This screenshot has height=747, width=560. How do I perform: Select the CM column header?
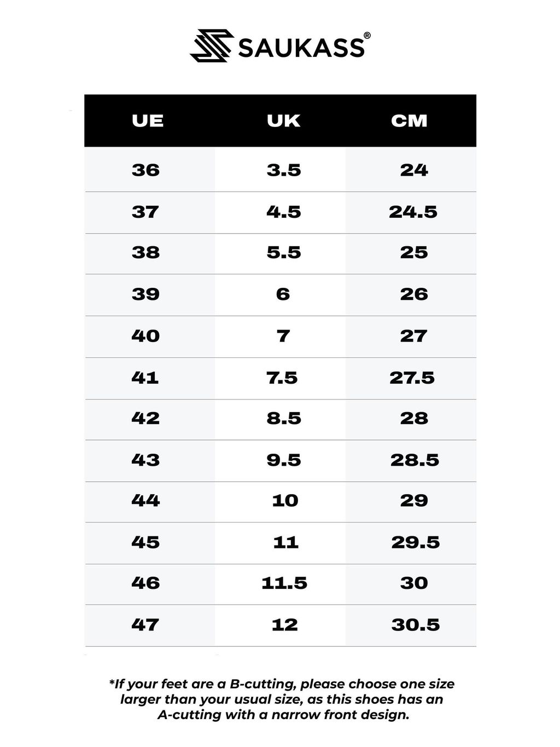[x=410, y=121]
